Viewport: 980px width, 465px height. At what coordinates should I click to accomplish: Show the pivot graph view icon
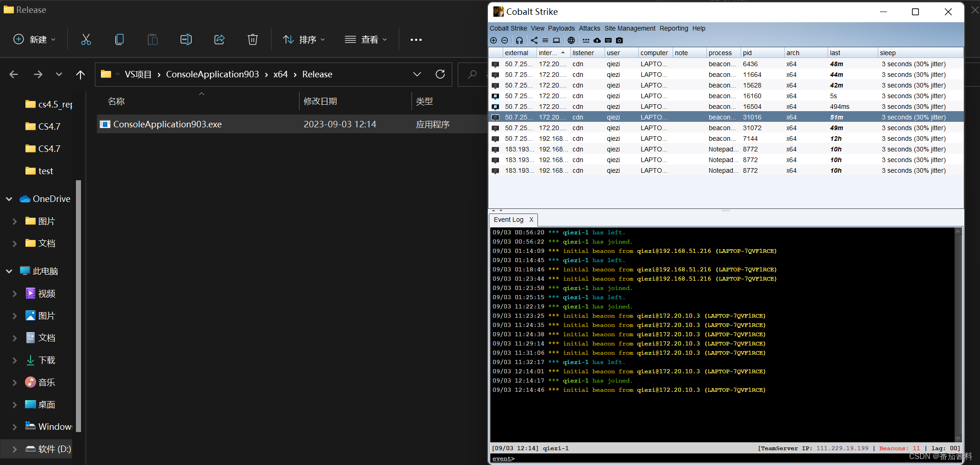tap(534, 40)
